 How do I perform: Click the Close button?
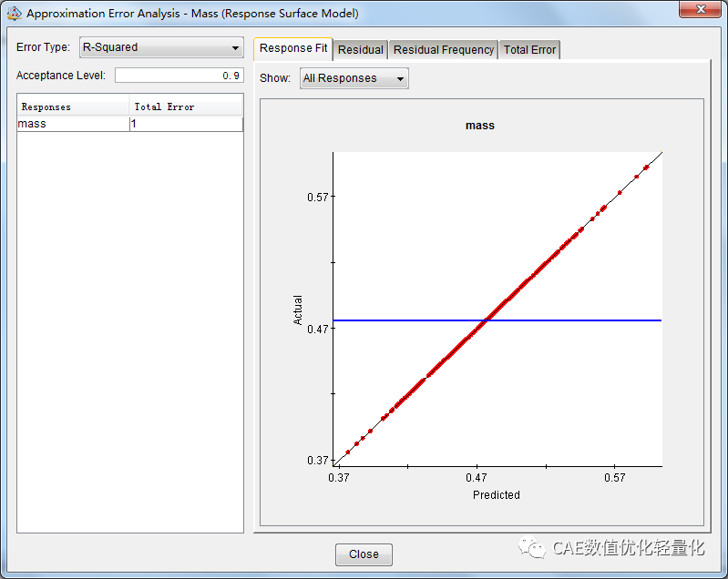tap(364, 554)
